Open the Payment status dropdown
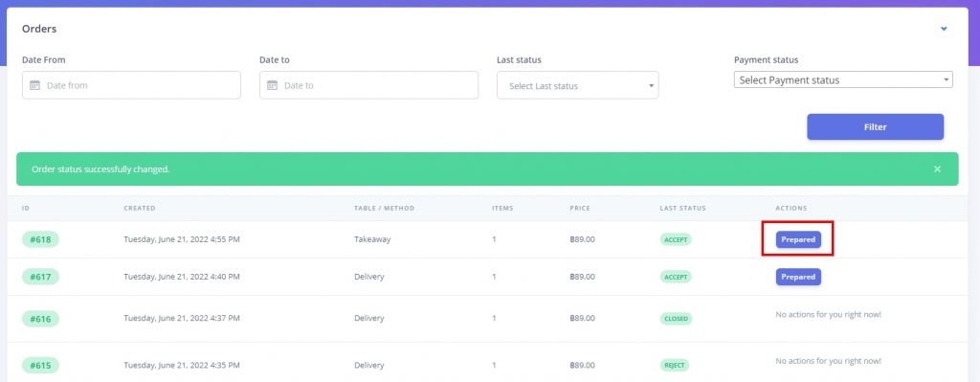 pos(843,80)
